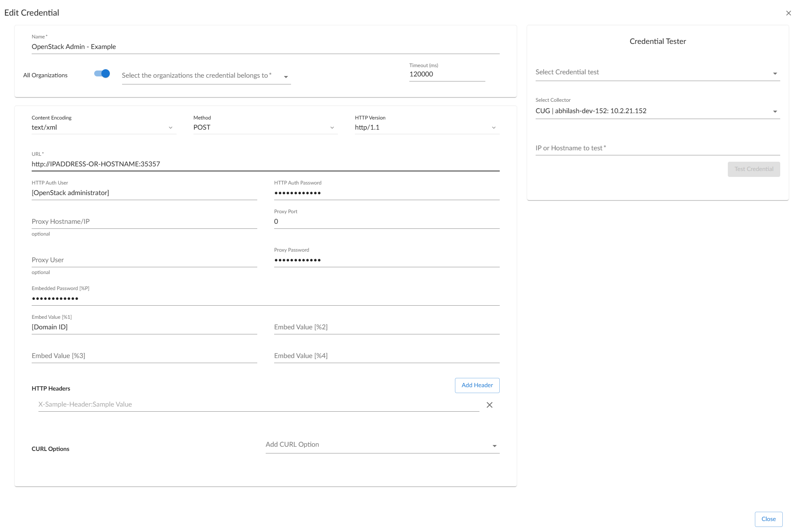Open the Select Collector dropdown
Viewport: 795px width, 532px height.
(657, 111)
